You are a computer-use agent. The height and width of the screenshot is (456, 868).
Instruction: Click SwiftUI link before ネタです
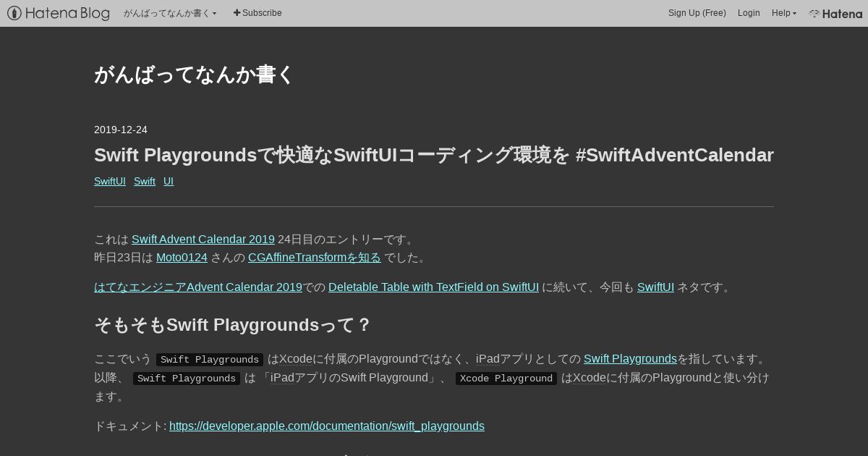(x=655, y=287)
